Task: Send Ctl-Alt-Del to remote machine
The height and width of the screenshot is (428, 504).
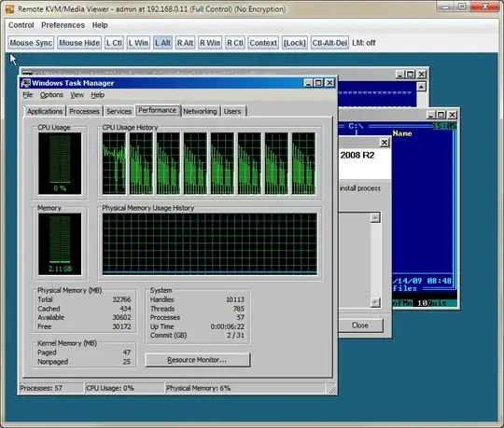Action: (329, 43)
